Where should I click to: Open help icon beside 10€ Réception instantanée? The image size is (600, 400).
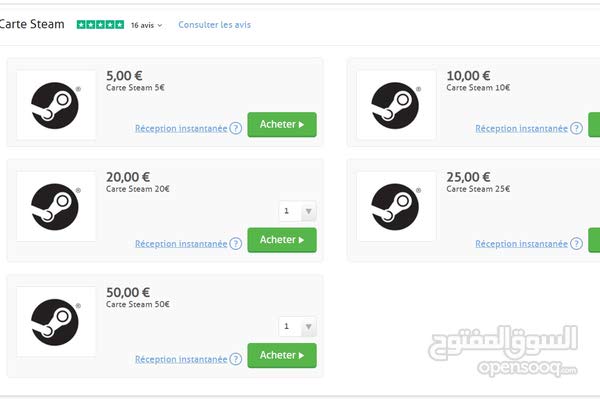[576, 128]
